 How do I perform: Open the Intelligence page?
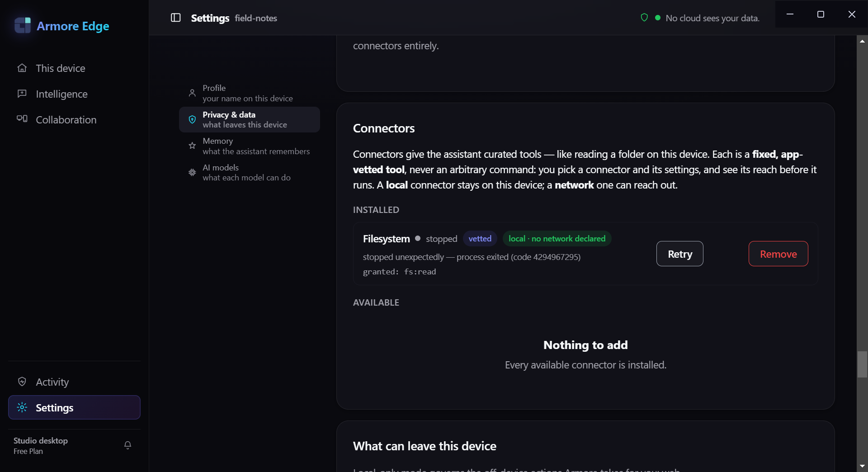click(74, 94)
